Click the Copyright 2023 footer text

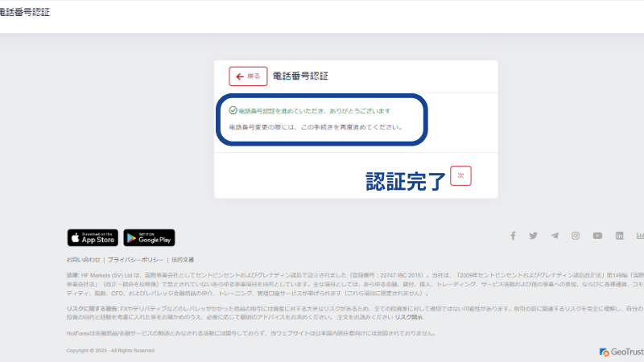pos(110,351)
